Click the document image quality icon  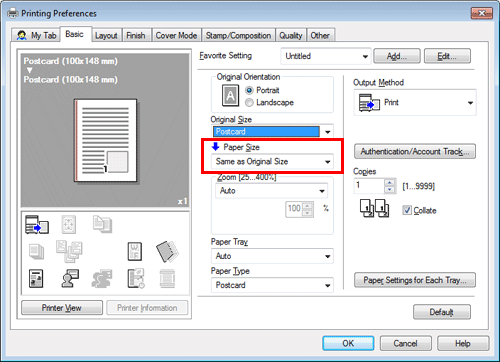coord(36,279)
